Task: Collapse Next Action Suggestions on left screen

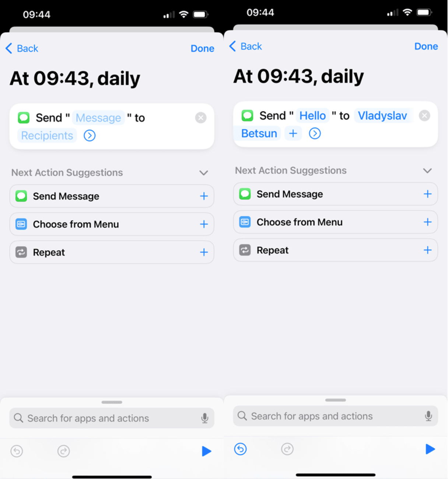Action: 204,173
